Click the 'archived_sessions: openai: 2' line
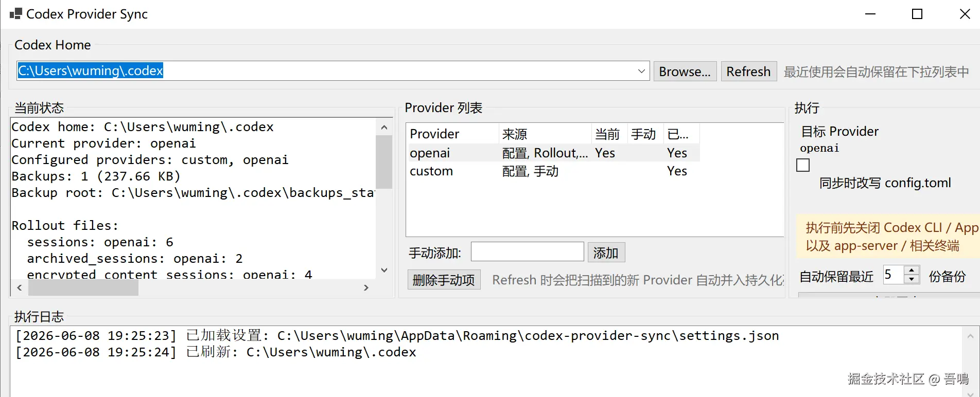Image resolution: width=980 pixels, height=397 pixels. pos(135,258)
